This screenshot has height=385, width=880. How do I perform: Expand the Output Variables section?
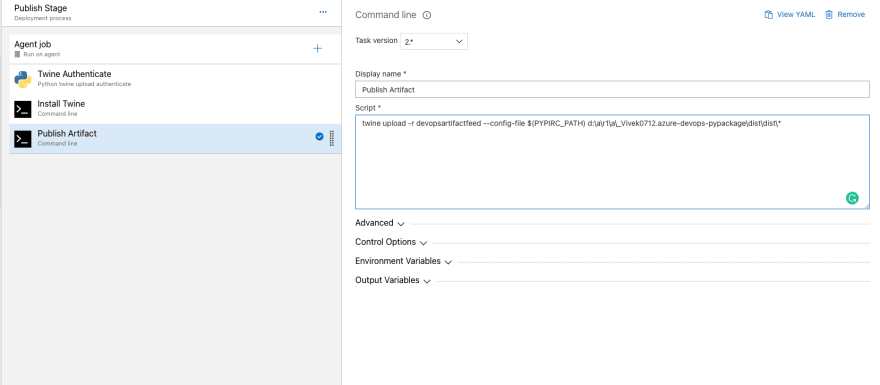393,280
